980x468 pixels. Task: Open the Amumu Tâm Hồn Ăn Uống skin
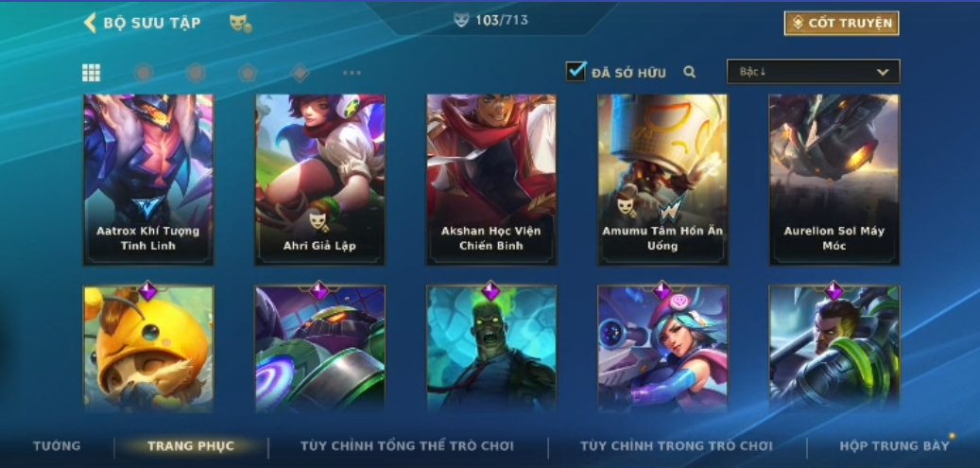[x=663, y=180]
